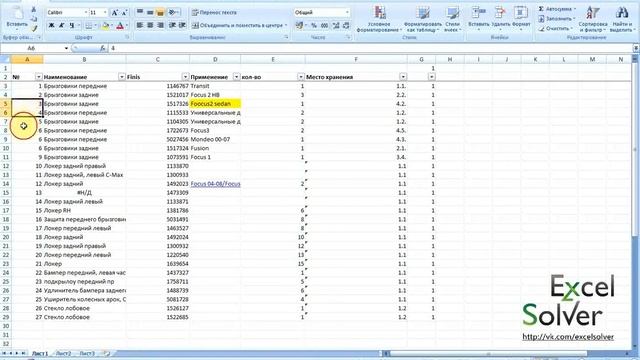Open Conditional Formatting (Условное форматирование)
Viewport: 640px width, 360px height.
(x=380, y=18)
